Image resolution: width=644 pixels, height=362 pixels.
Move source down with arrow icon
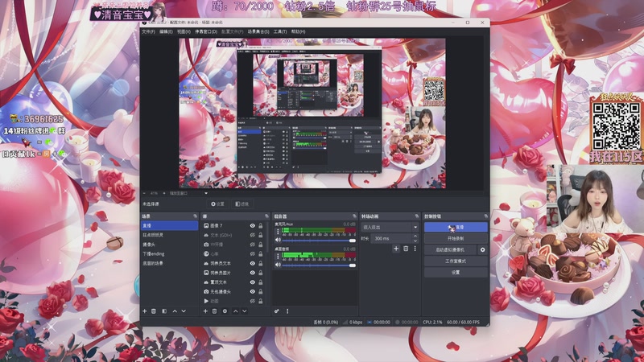coord(245,311)
